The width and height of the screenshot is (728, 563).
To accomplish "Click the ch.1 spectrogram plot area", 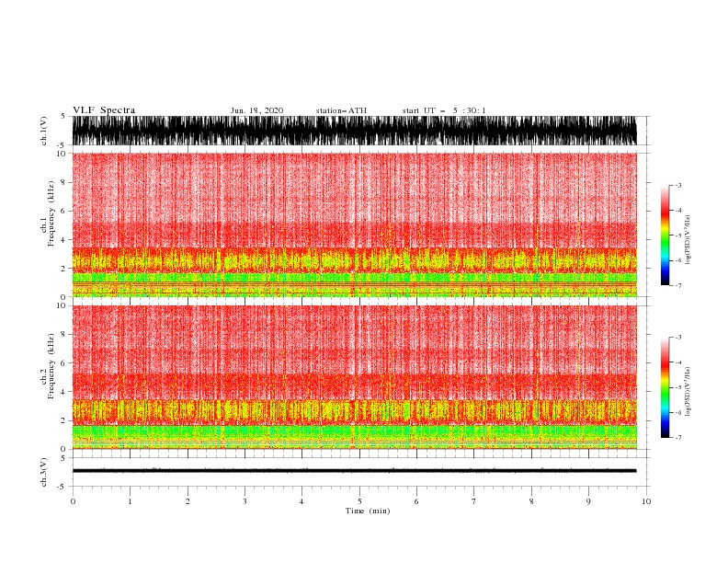I will click(x=354, y=224).
